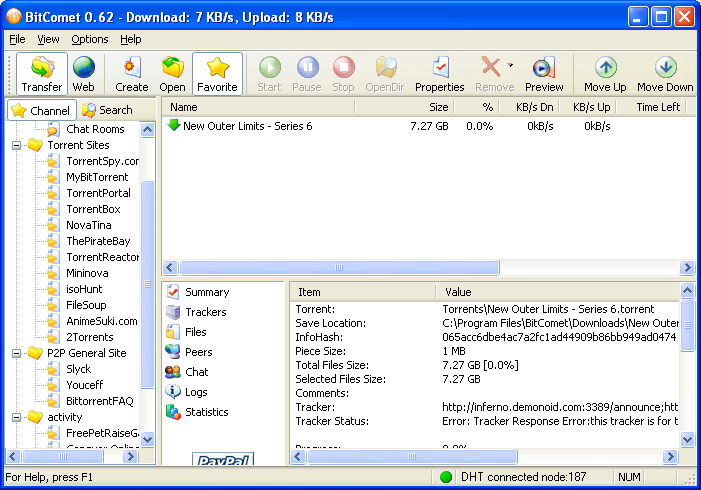Select New Outer Limits - Series 6 torrent
Screen dimensions: 701x490
click(247, 126)
